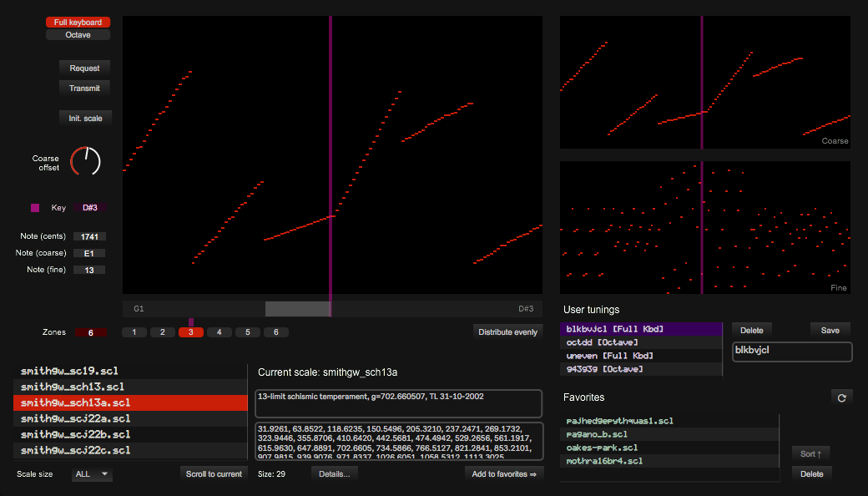
Task: Click Add to favorites button
Action: 503,473
